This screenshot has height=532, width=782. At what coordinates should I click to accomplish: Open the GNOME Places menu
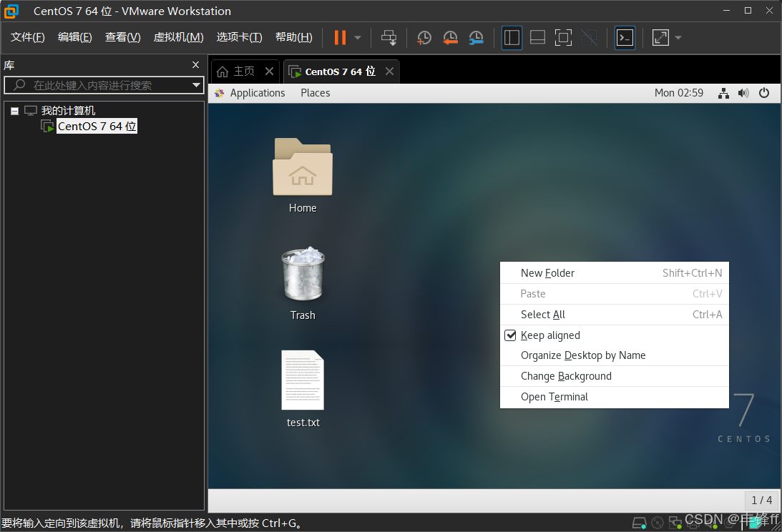click(x=316, y=93)
